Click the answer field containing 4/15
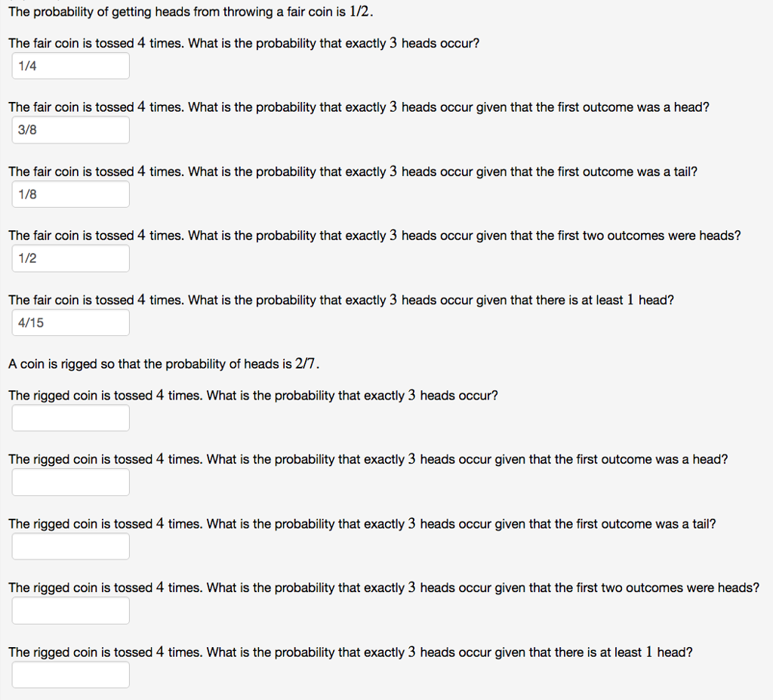 [x=70, y=322]
